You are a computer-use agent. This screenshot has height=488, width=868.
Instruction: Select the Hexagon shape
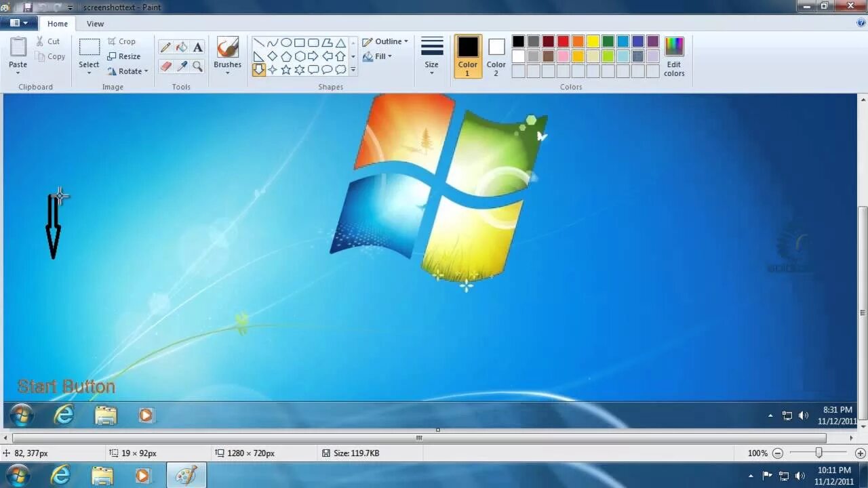[x=300, y=56]
